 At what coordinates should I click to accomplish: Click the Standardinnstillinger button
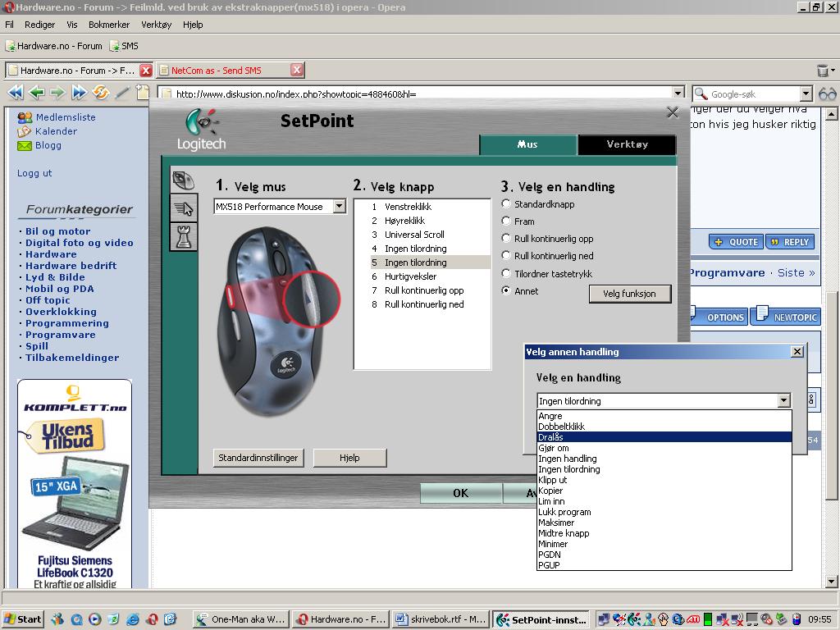click(x=258, y=458)
